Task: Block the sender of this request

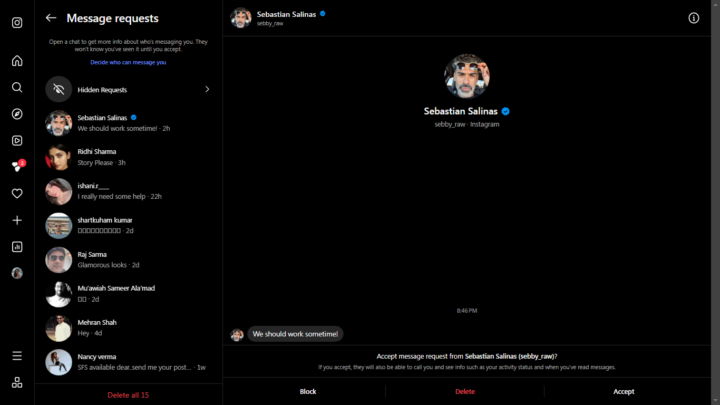Action: [x=308, y=391]
